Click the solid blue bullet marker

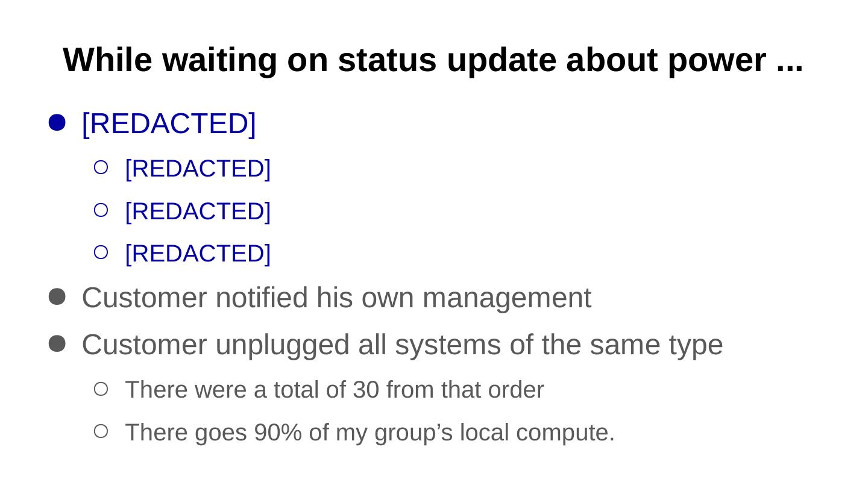coord(57,123)
